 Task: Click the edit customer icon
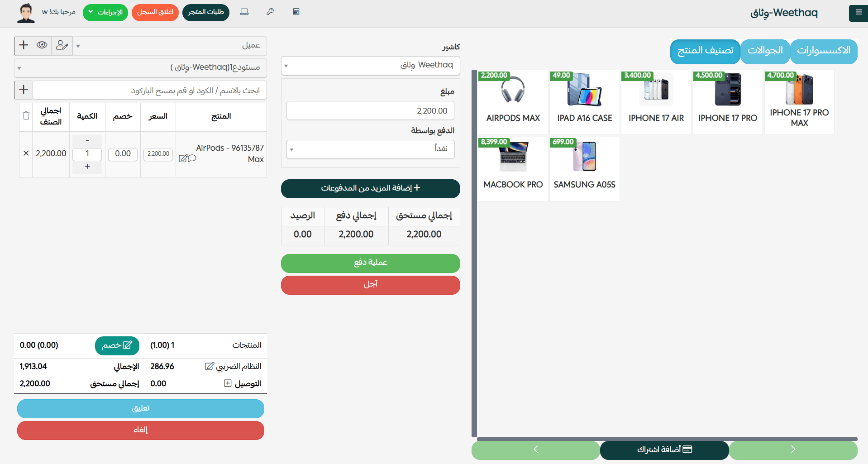[x=62, y=45]
